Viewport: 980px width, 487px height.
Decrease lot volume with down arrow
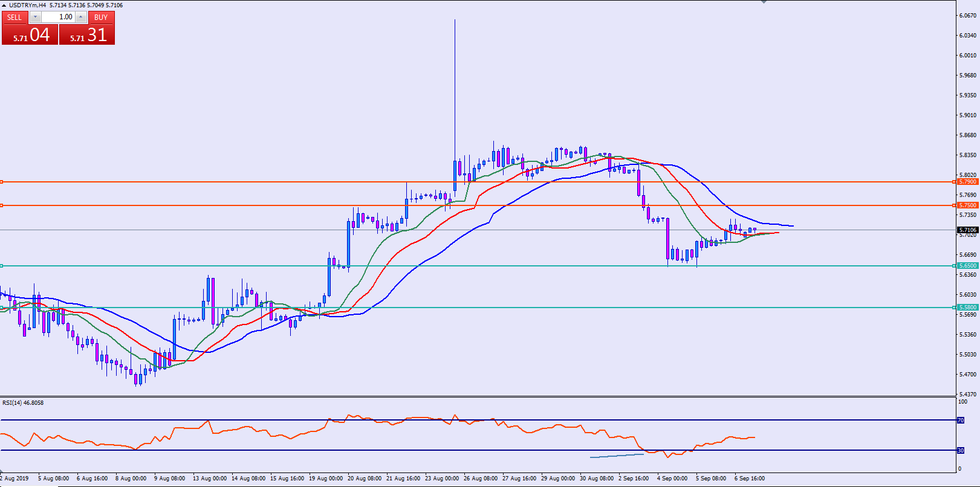click(x=35, y=18)
